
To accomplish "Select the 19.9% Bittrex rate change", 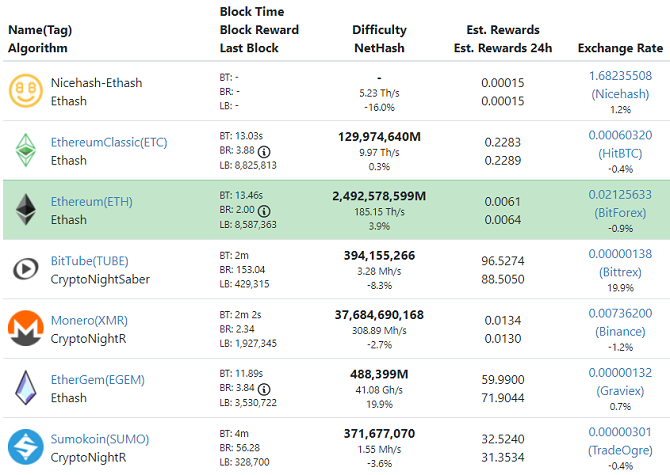I will tap(620, 288).
